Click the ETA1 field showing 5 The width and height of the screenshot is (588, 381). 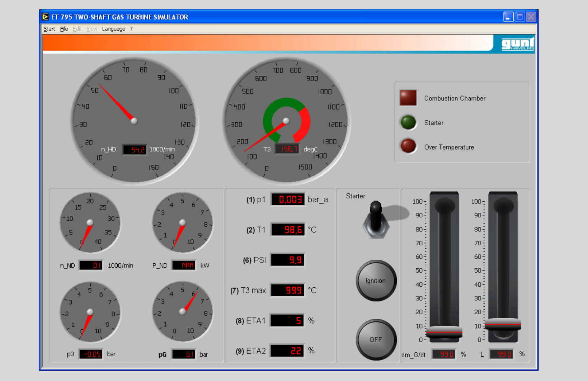pyautogui.click(x=287, y=320)
